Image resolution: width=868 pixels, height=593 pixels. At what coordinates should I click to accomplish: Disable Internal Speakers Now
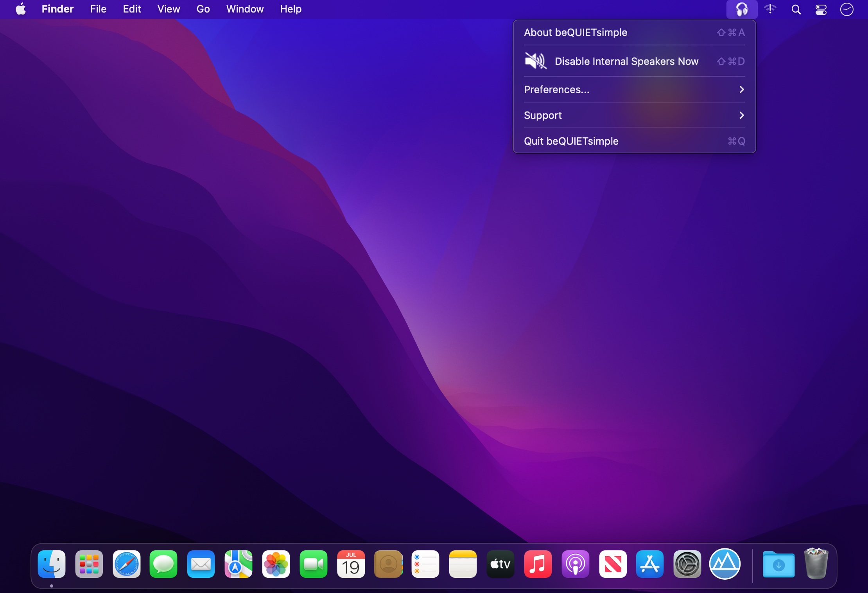tap(626, 61)
